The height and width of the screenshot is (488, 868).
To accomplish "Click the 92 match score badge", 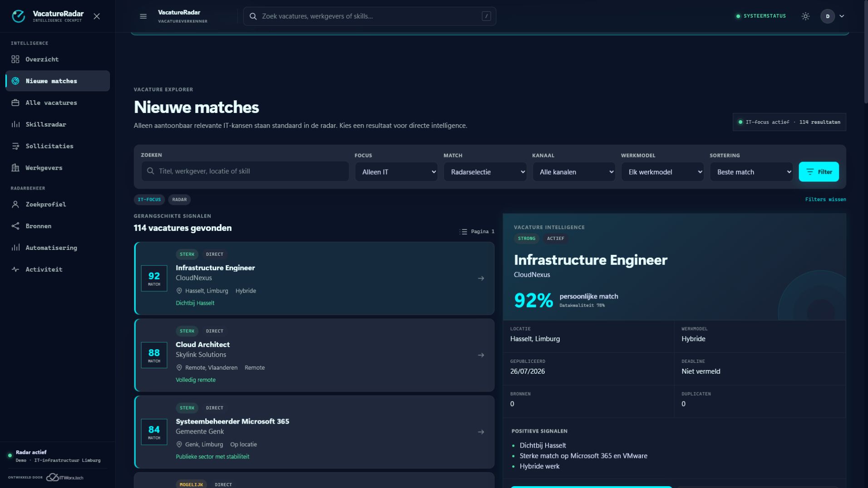I will pos(154,278).
